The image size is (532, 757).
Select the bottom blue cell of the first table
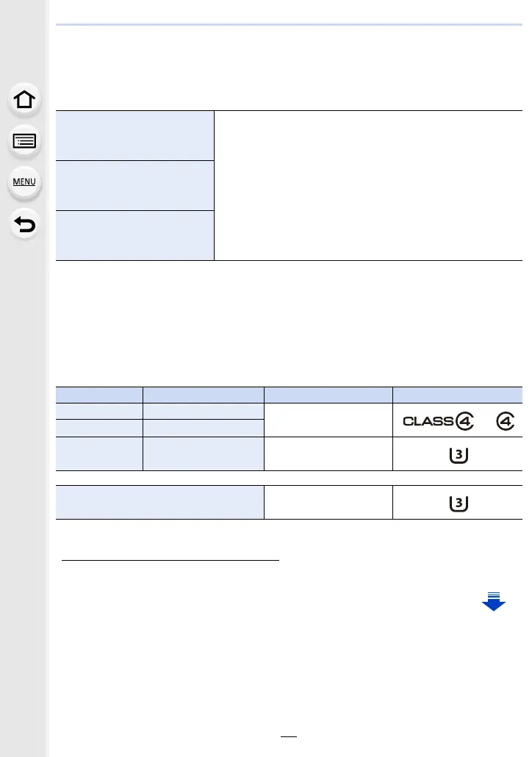click(134, 235)
